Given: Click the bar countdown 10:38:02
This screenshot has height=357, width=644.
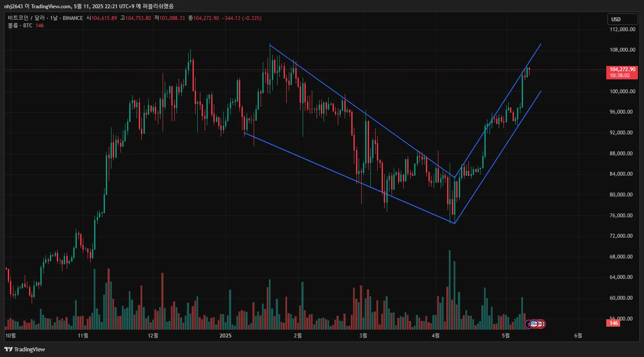Looking at the screenshot, I should pos(620,75).
